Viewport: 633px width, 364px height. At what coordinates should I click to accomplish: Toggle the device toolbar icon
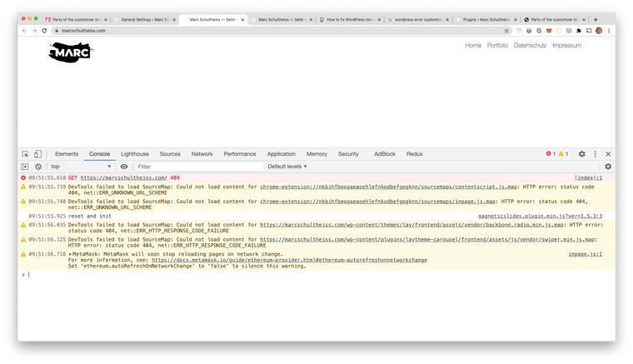[37, 154]
